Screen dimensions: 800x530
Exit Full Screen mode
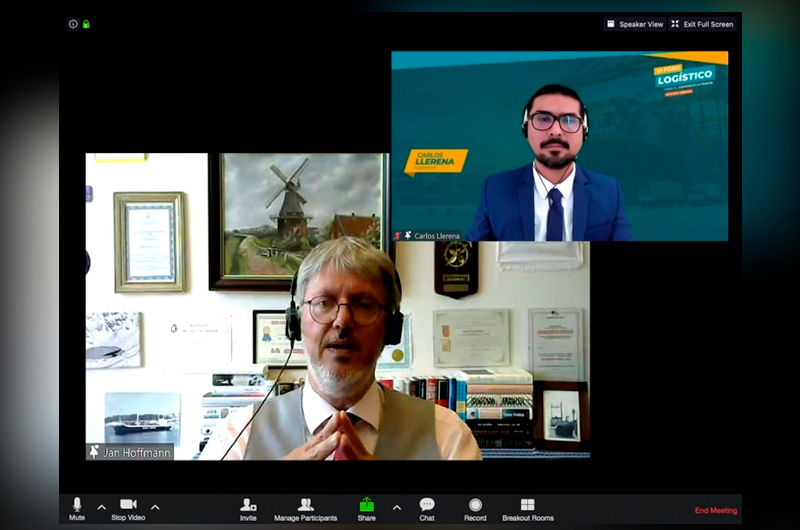click(703, 24)
